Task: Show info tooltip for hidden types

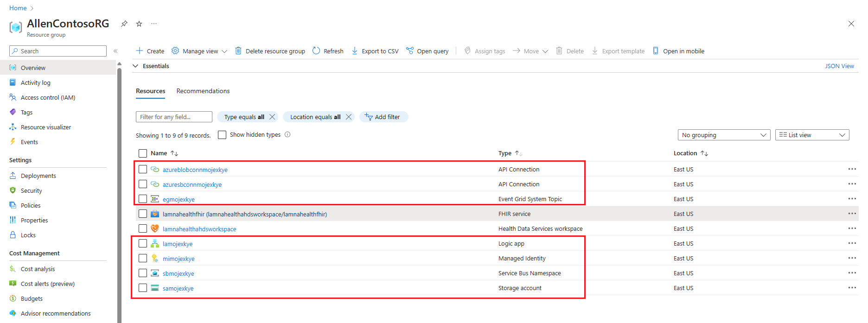Action: [x=287, y=135]
